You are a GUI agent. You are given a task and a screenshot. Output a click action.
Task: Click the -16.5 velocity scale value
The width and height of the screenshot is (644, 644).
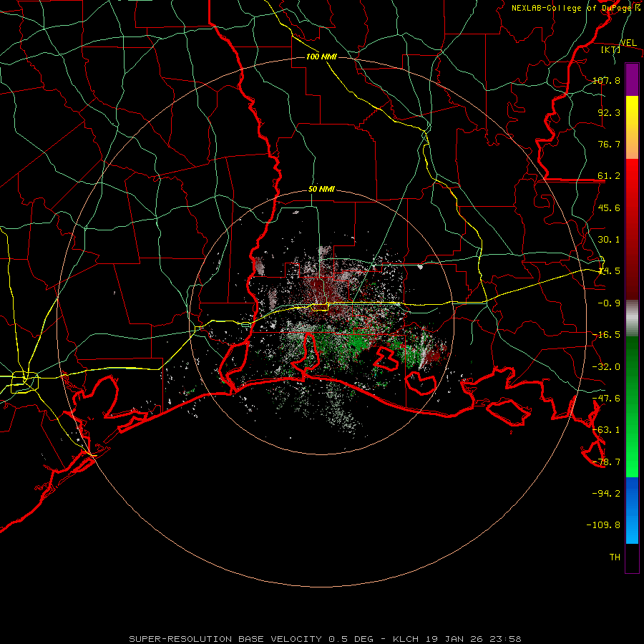[x=606, y=335]
